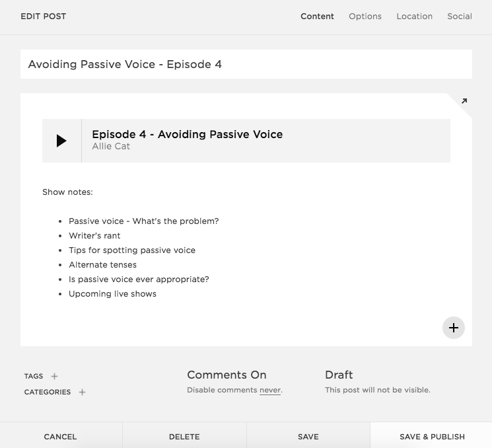492x448 pixels.
Task: Delete this post
Action: [184, 436]
